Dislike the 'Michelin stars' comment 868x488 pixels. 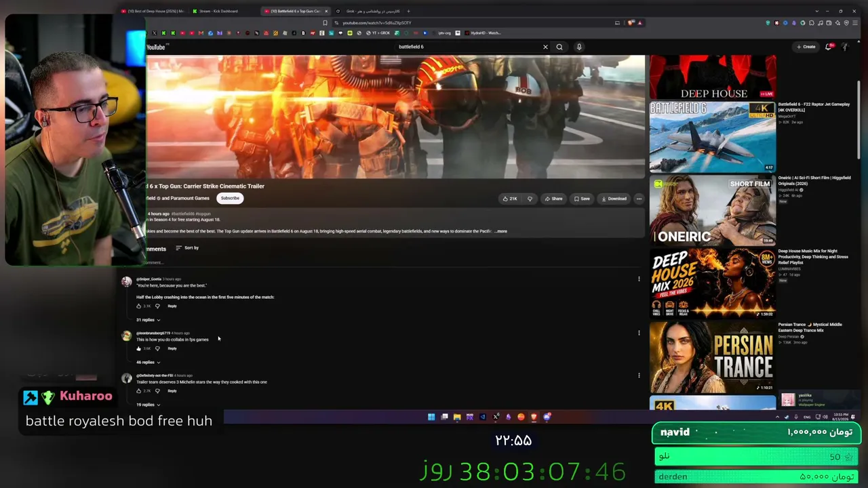(157, 390)
